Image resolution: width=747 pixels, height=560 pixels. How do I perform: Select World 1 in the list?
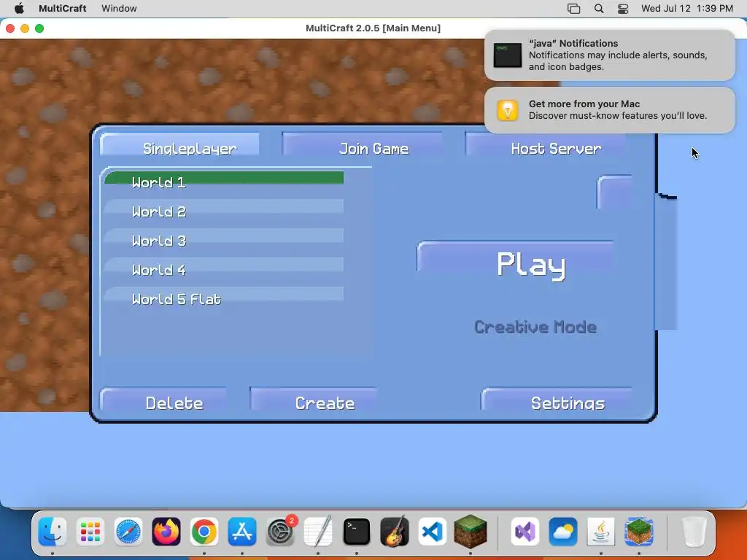(223, 180)
